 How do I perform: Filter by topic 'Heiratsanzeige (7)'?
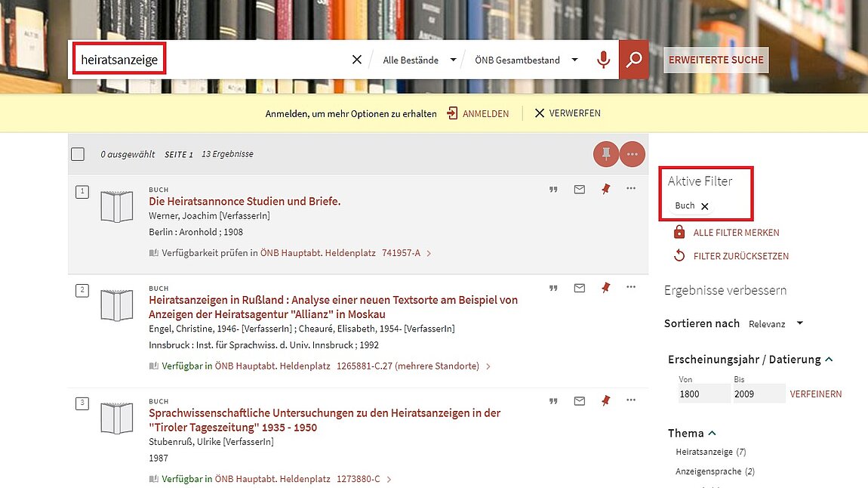pyautogui.click(x=711, y=452)
